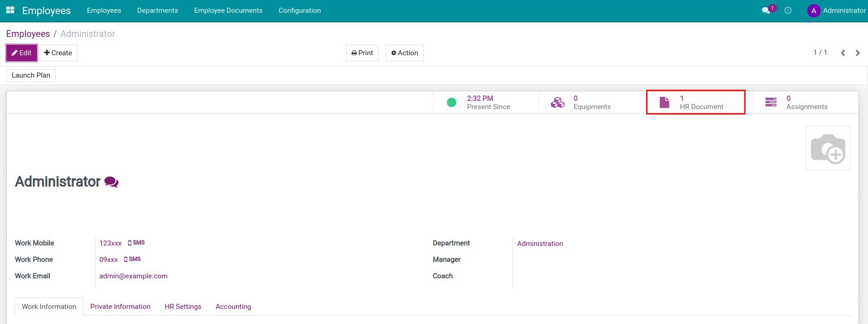Switch to the HR Settings tab
This screenshot has height=324, width=868.
(183, 307)
